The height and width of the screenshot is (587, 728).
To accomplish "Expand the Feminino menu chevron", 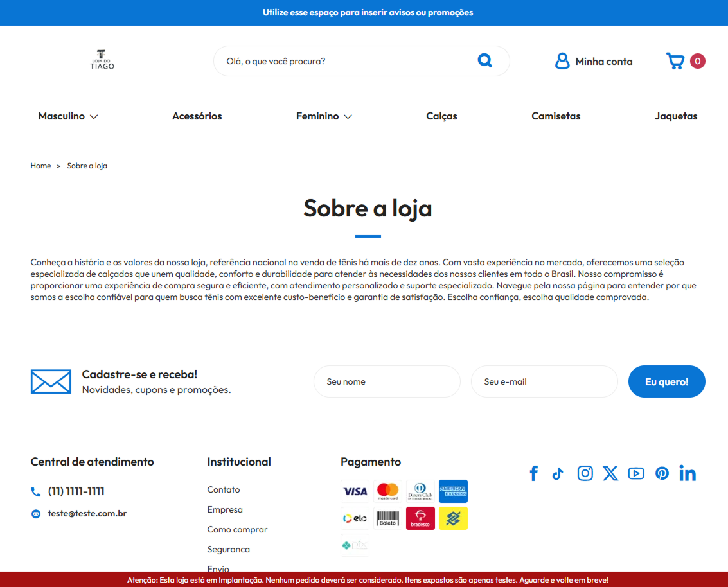I will 348,116.
